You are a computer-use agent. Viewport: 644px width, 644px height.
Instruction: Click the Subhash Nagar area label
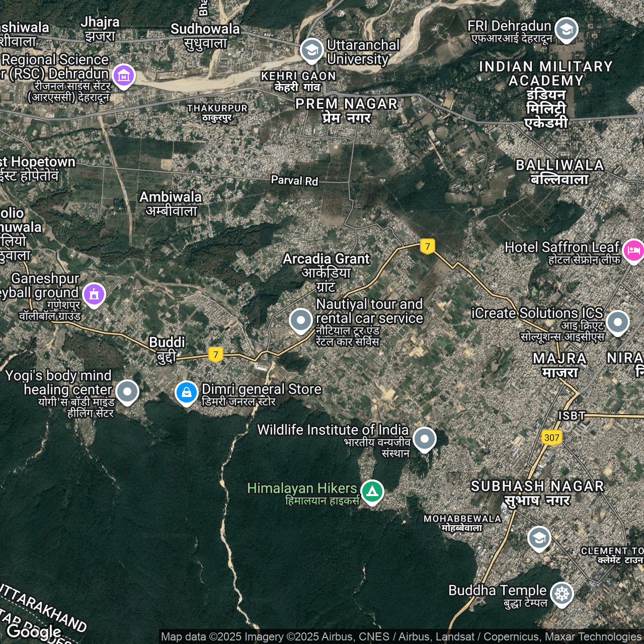[537, 493]
